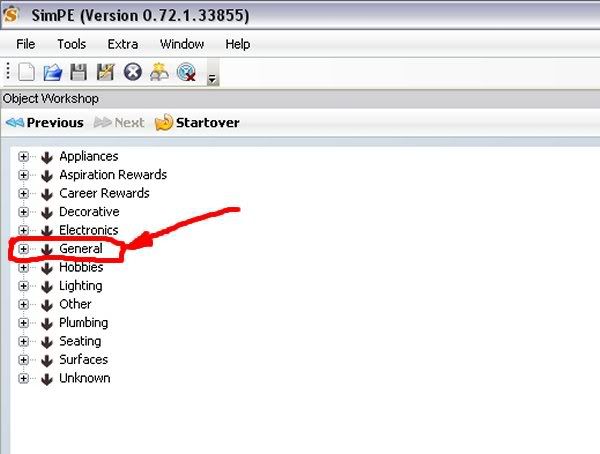Image resolution: width=600 pixels, height=454 pixels.
Task: Expand the Hobbies tree node
Action: pos(23,267)
